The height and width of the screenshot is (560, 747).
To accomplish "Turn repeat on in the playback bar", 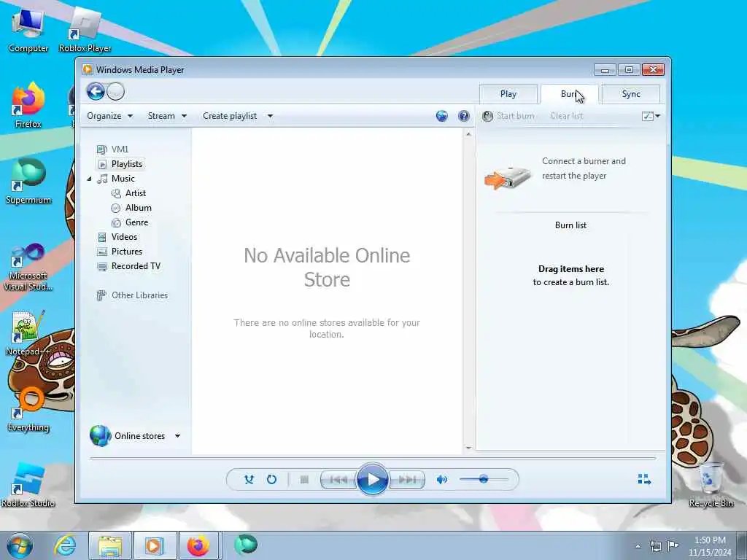I will point(271,479).
